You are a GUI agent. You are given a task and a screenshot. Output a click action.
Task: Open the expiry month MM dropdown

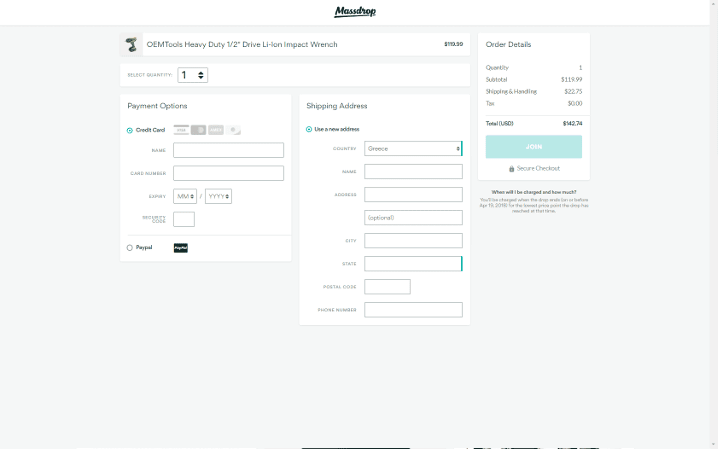click(x=185, y=196)
